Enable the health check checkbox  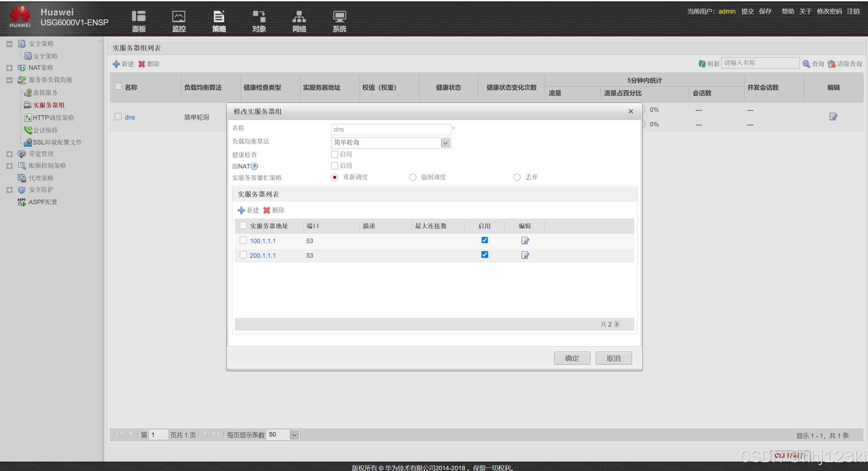tap(334, 154)
